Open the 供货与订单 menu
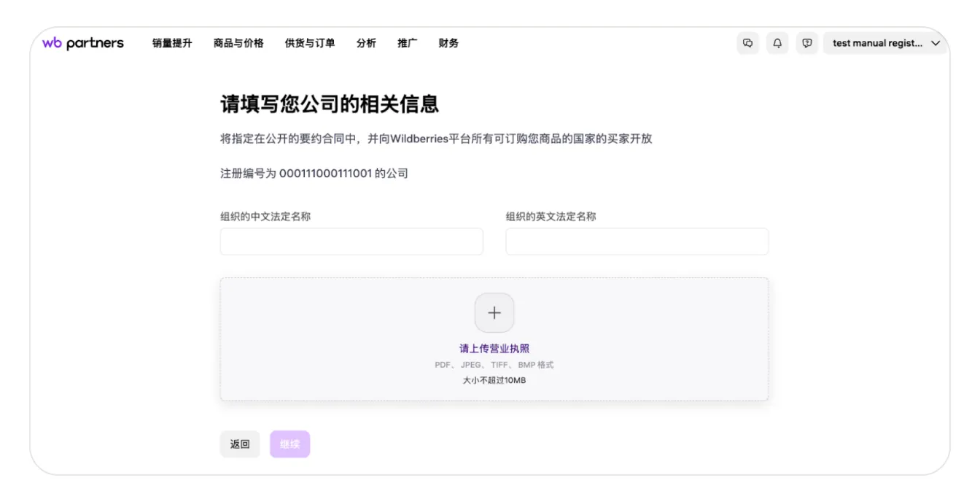Screen dimensions: 980x502 point(310,43)
